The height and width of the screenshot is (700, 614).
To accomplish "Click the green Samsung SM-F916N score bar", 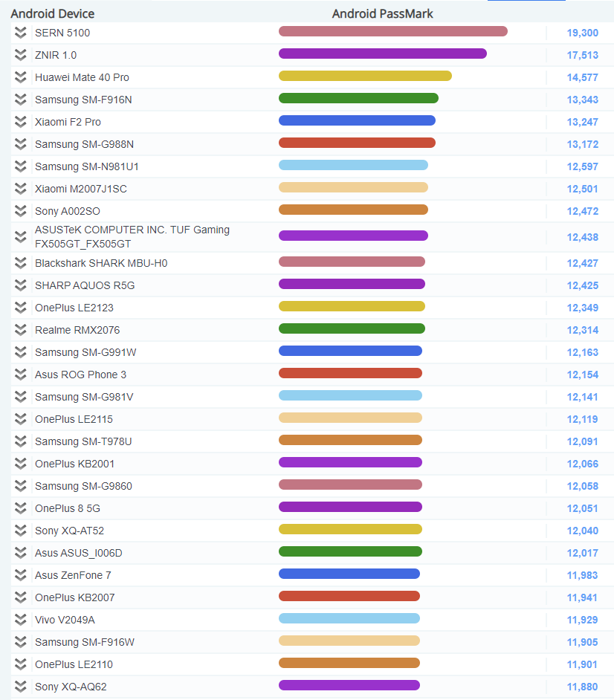I will (x=358, y=98).
